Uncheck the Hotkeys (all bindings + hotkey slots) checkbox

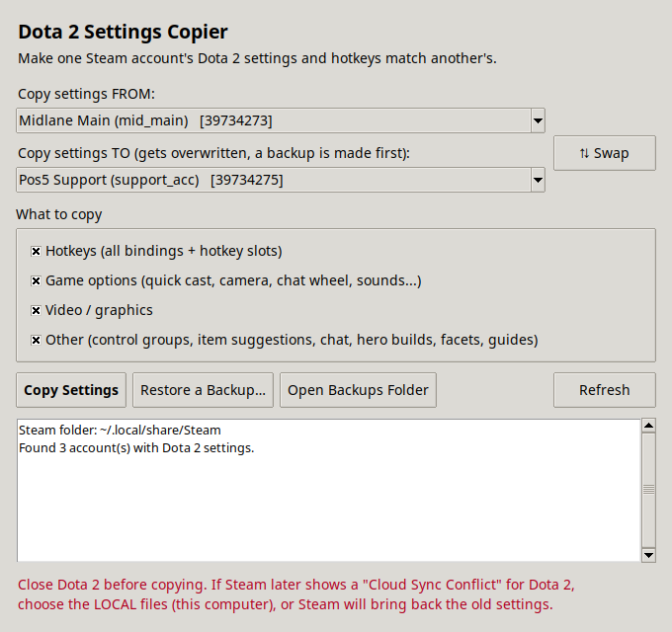[36, 252]
